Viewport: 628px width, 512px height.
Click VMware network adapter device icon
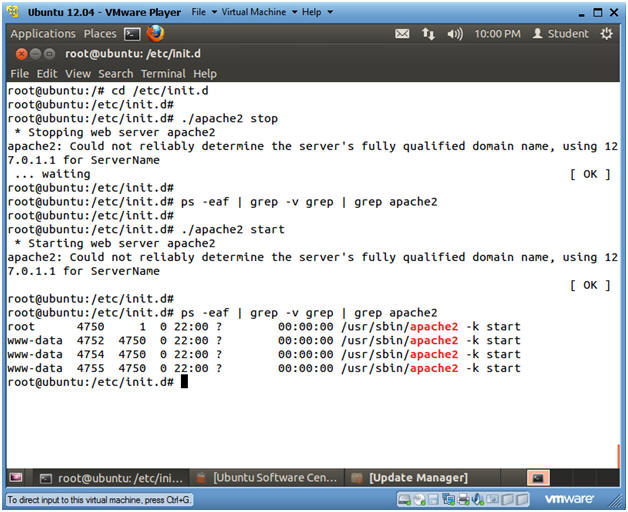[x=448, y=499]
